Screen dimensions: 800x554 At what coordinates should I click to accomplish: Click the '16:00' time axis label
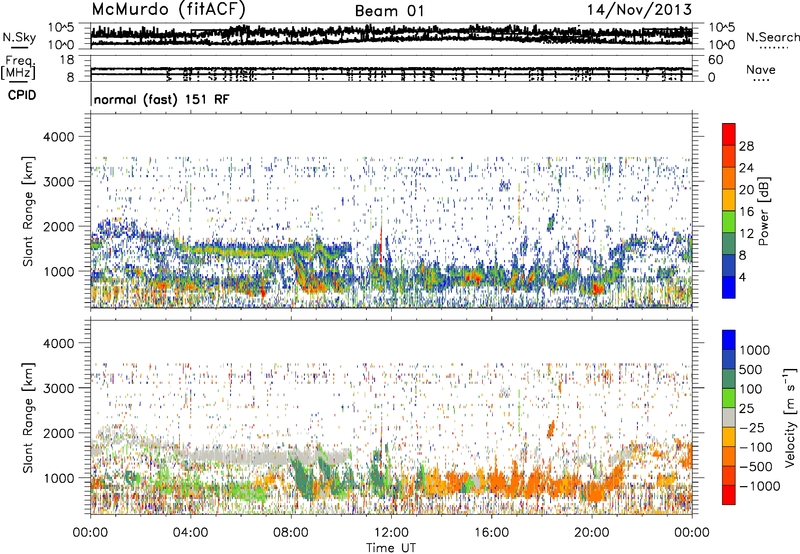(x=491, y=533)
